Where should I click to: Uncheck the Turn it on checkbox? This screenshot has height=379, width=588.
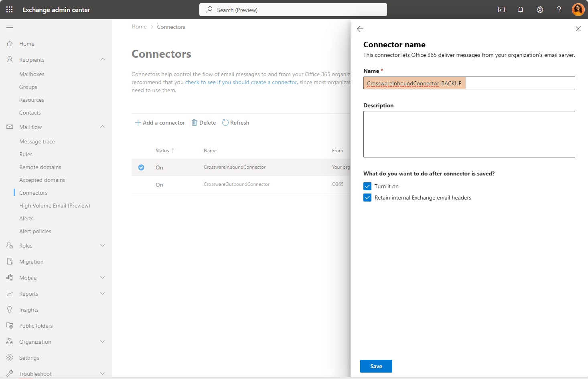pyautogui.click(x=367, y=186)
